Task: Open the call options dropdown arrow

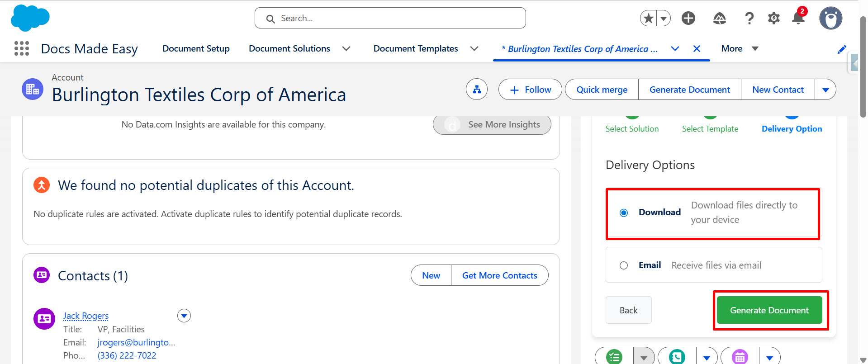Action: (707, 357)
